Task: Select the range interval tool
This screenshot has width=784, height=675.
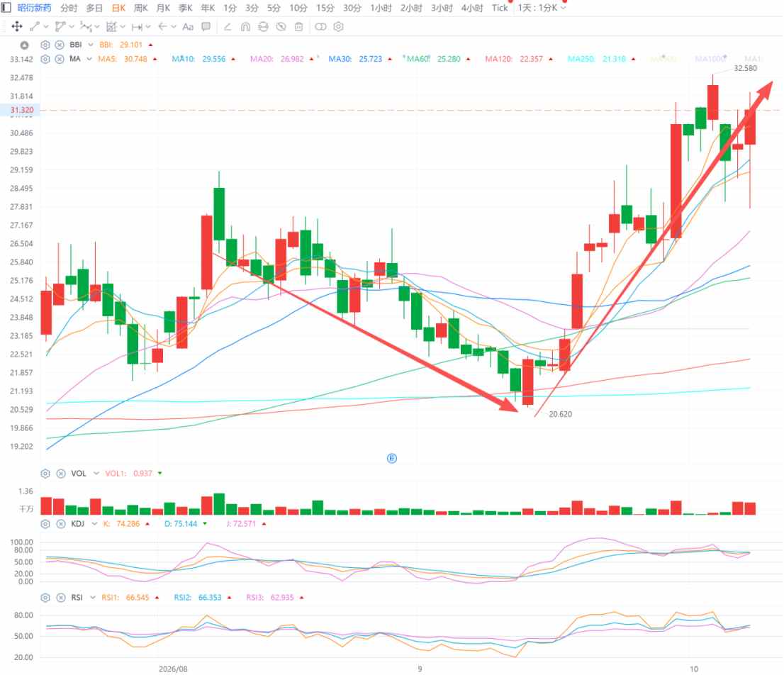Action: point(137,26)
